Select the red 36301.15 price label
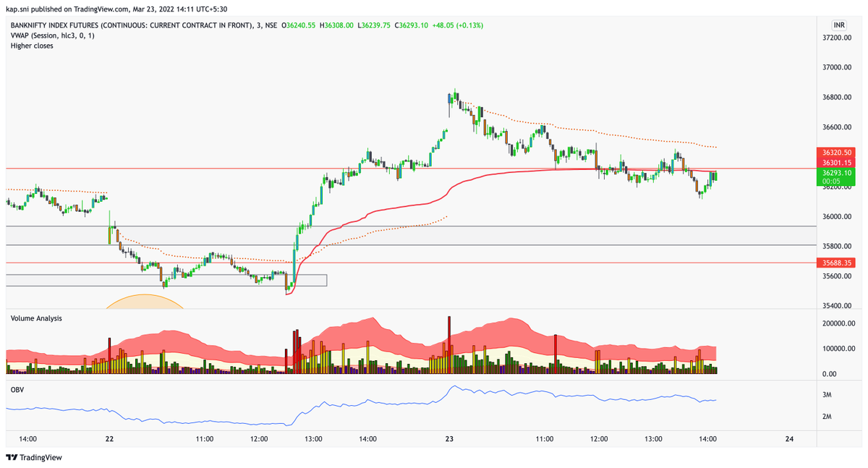This screenshot has height=468, width=868. 835,163
